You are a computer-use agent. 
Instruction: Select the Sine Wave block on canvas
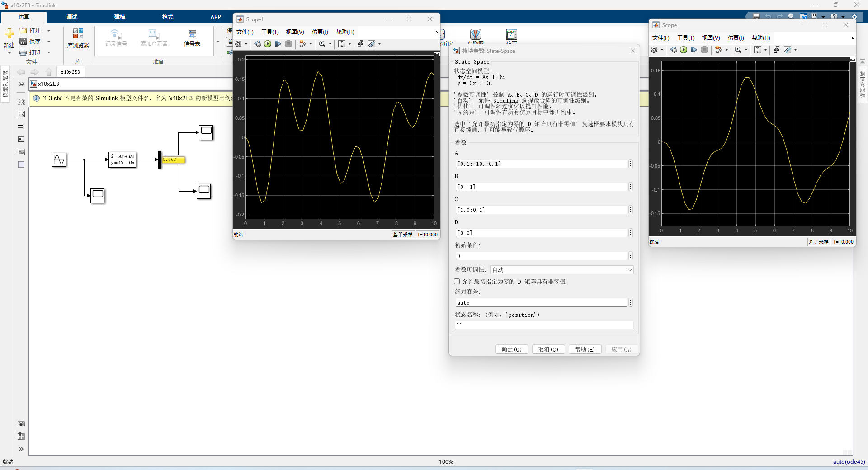tap(59, 160)
